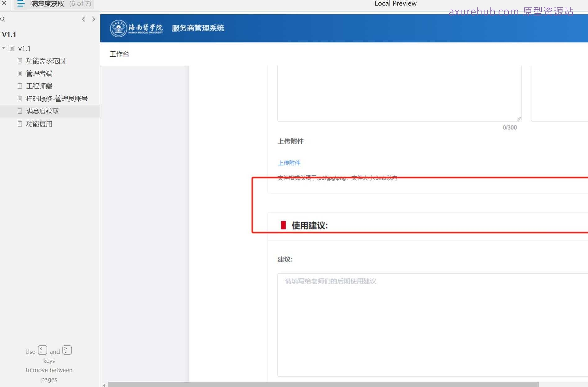This screenshot has width=588, height=387.
Task: Click the horizontal scrollbar at the bottom
Action: pos(323,385)
